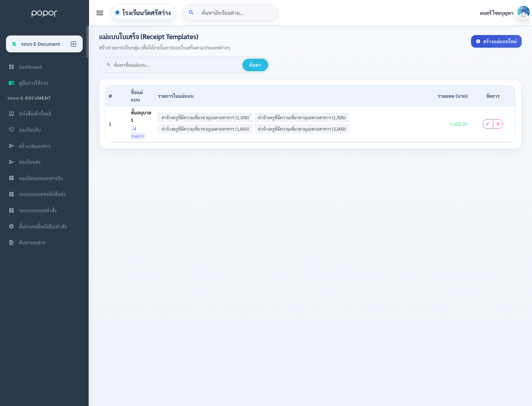Click the plus icon in สร้างแม่แบบใหม่
This screenshot has height=406, width=532.
click(x=478, y=41)
